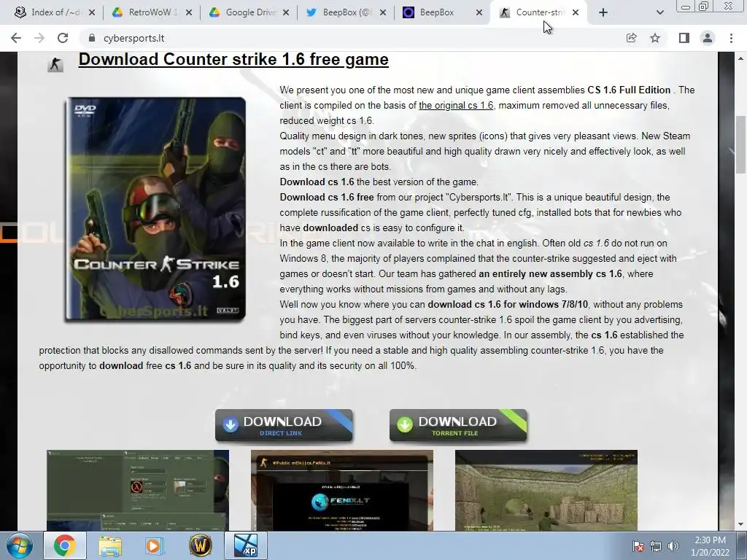
Task: Click Chrome icon in taskbar
Action: [x=64, y=545]
